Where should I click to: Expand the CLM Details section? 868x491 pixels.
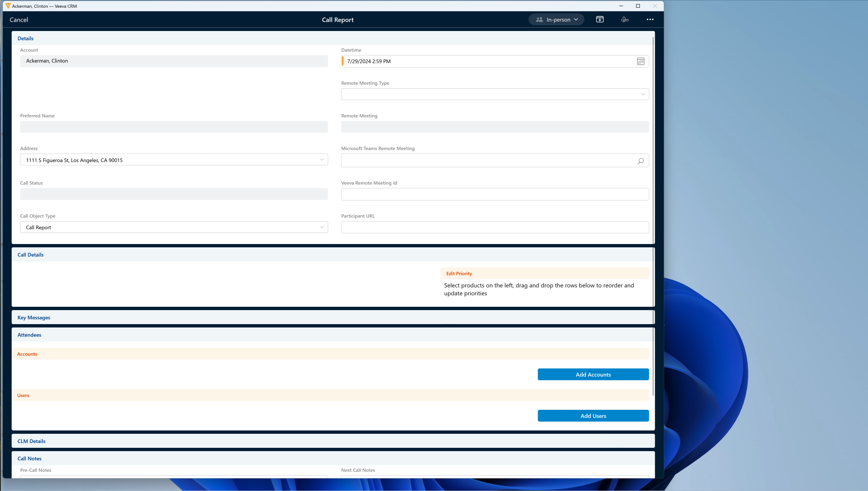coord(31,441)
